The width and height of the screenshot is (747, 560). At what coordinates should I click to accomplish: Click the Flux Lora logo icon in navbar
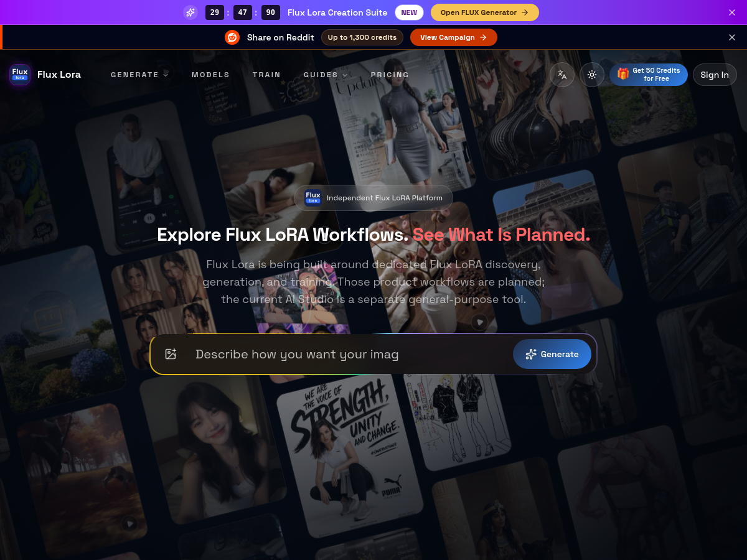pos(20,75)
